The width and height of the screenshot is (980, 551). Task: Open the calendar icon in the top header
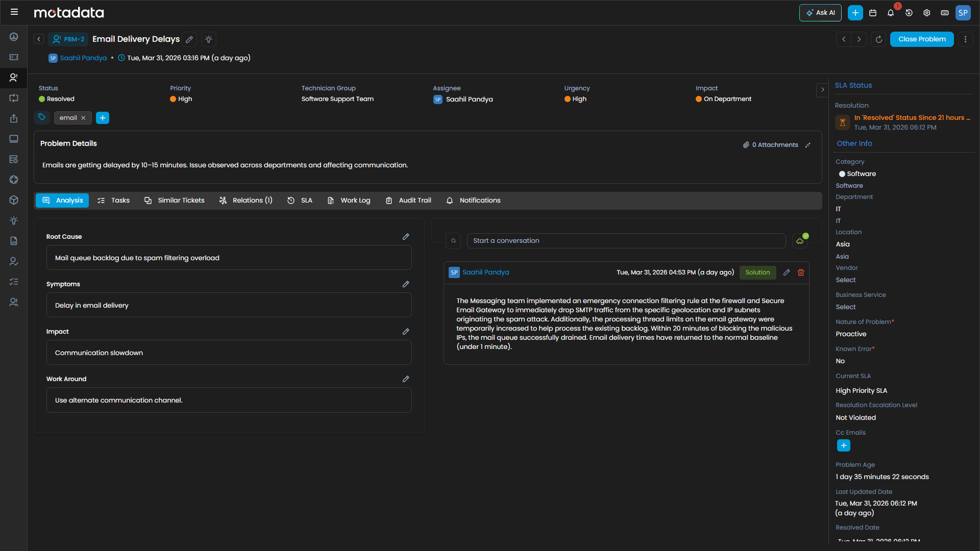pos(873,13)
